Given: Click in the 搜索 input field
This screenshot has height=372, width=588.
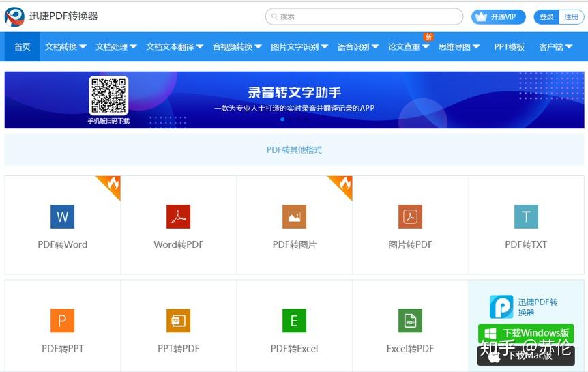Looking at the screenshot, I should click(364, 16).
